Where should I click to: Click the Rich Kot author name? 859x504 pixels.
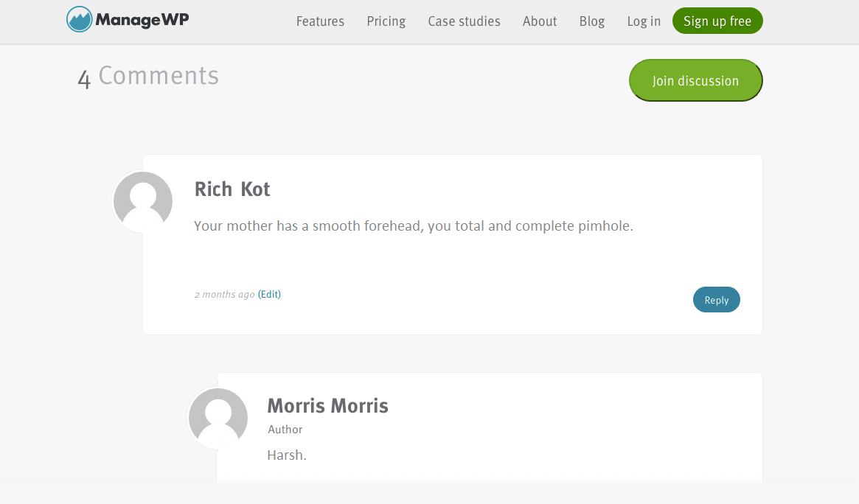point(232,189)
